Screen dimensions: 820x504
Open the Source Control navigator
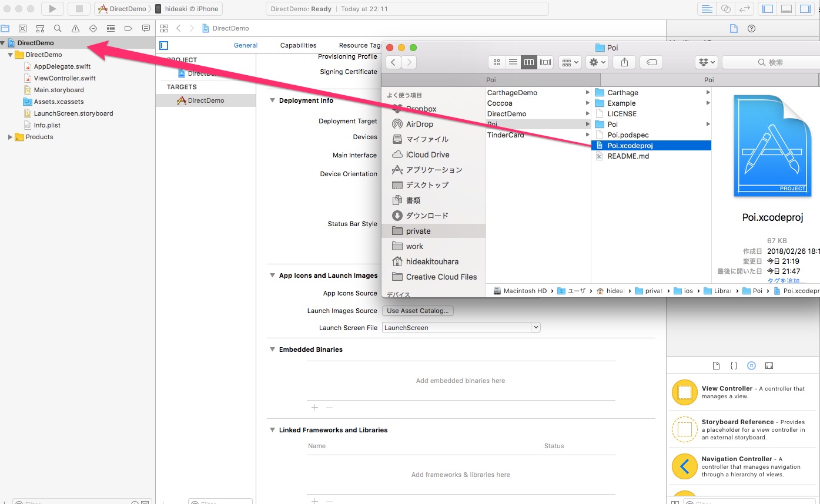tap(22, 28)
